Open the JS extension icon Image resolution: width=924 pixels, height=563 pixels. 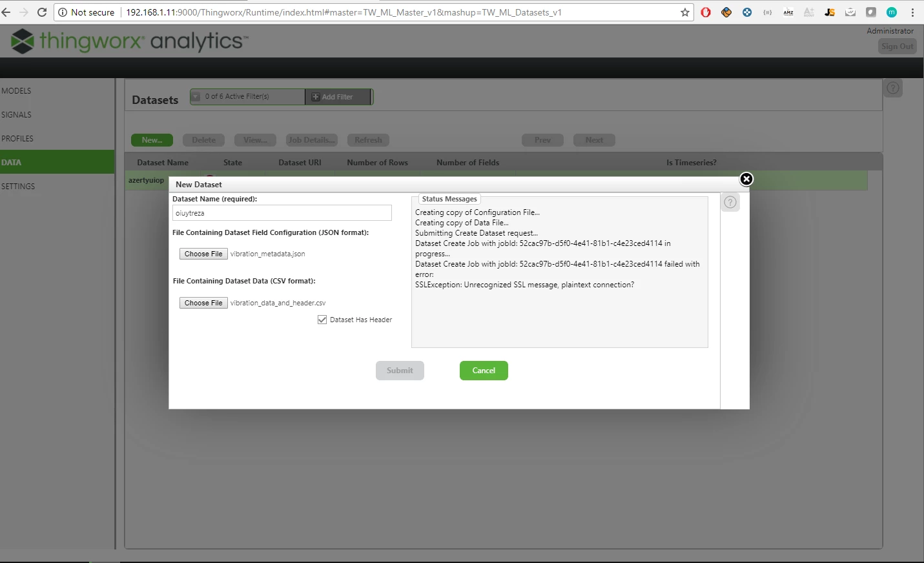(x=830, y=12)
